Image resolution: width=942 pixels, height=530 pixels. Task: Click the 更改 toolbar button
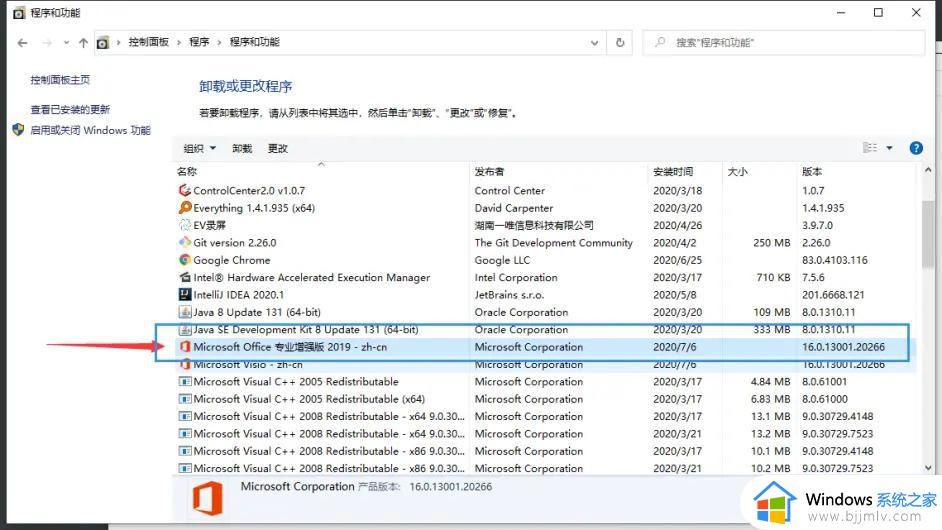tap(278, 148)
